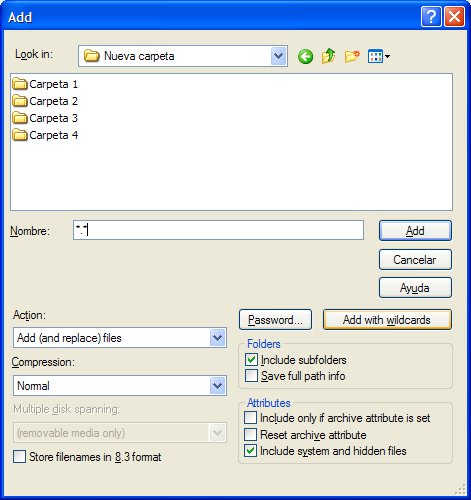Enable Store filenames in 8.3 format
This screenshot has width=471, height=500.
click(x=19, y=457)
